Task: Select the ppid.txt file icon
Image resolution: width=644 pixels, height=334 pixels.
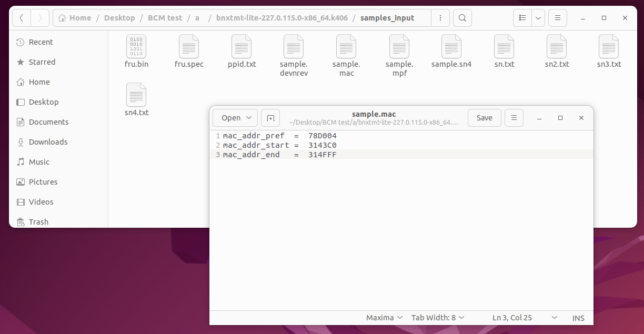Action: [x=241, y=47]
